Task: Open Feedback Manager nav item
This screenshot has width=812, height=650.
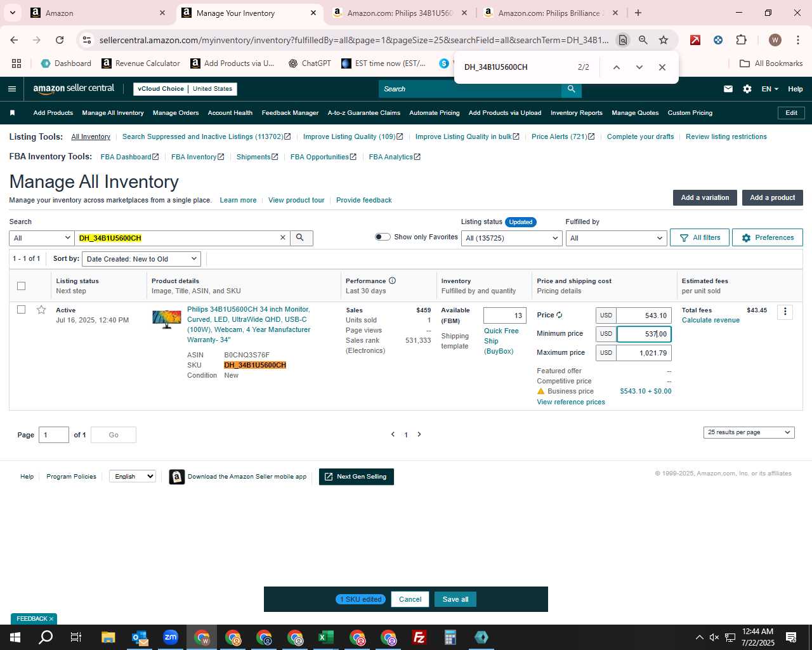Action: point(290,113)
